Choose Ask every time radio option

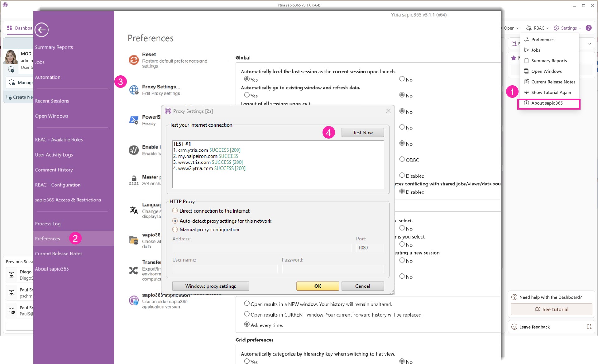coord(247,325)
